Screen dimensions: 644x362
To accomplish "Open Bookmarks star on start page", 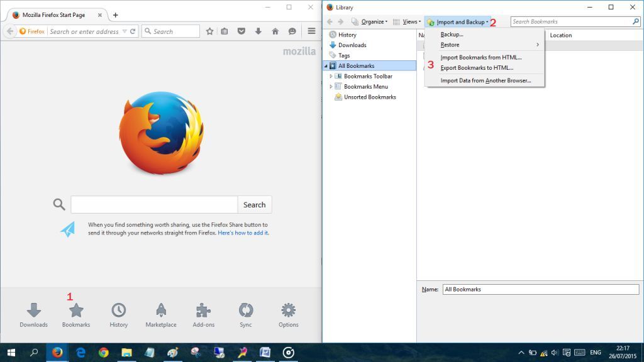I will [x=76, y=315].
